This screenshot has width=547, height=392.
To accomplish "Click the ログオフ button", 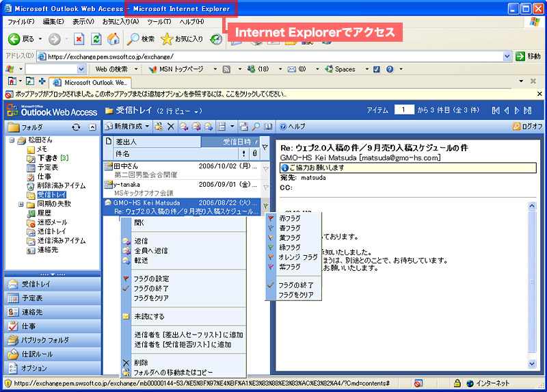I will tap(527, 127).
